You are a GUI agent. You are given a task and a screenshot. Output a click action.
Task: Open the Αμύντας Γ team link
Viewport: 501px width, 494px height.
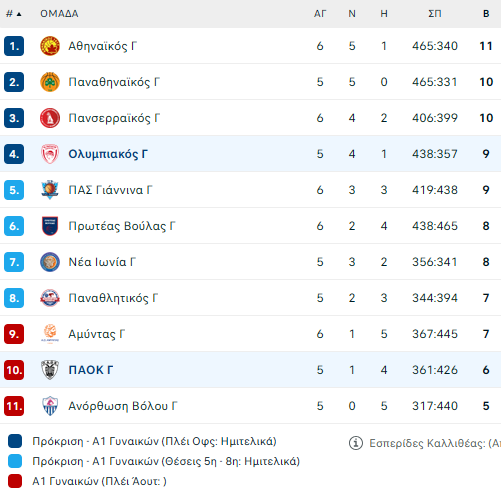pos(96,334)
